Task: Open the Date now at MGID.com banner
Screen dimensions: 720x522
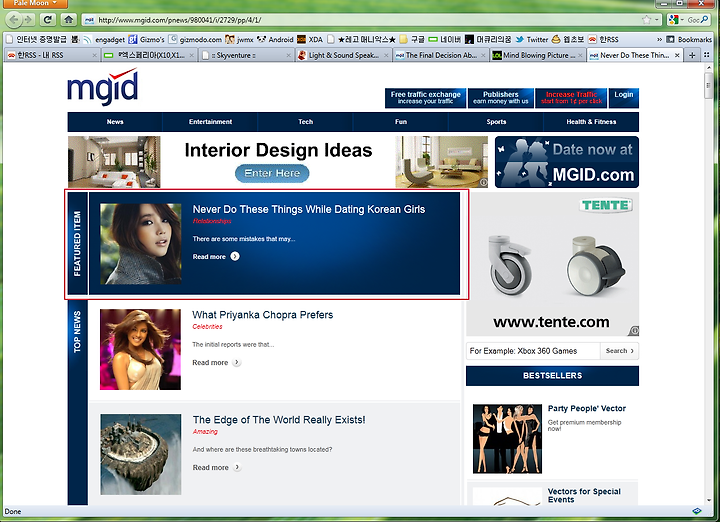Action: 567,162
